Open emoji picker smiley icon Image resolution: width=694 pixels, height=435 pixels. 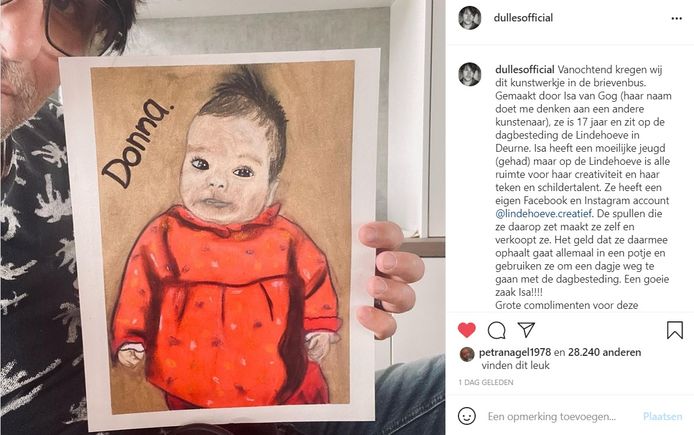(x=467, y=416)
